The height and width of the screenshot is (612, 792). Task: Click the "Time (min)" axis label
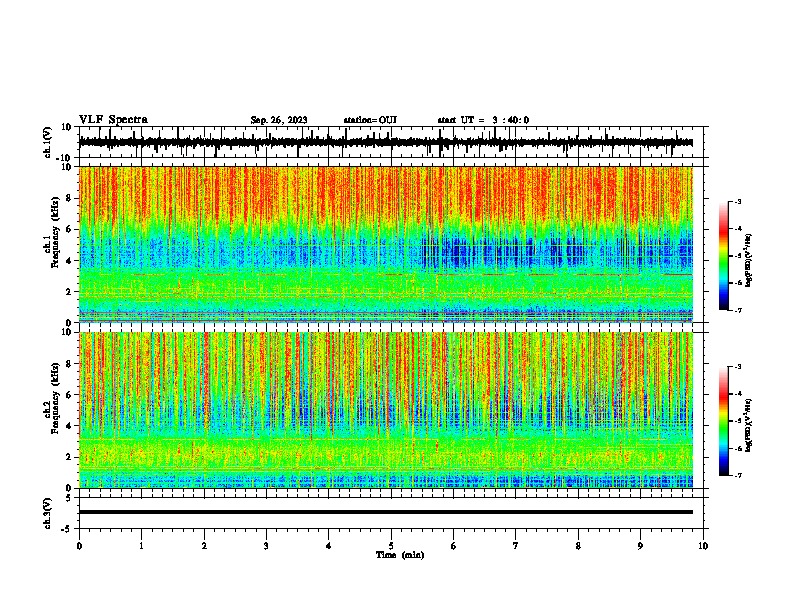pos(400,555)
